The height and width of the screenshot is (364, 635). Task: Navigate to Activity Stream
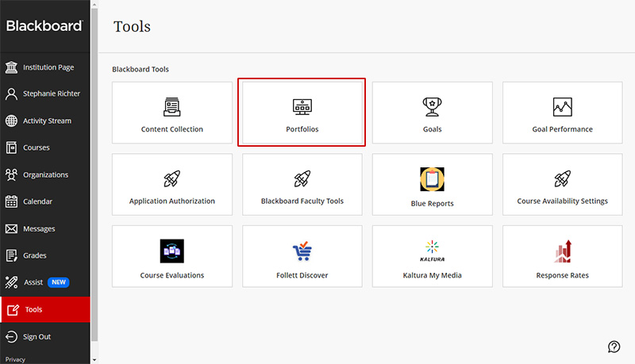click(x=47, y=121)
